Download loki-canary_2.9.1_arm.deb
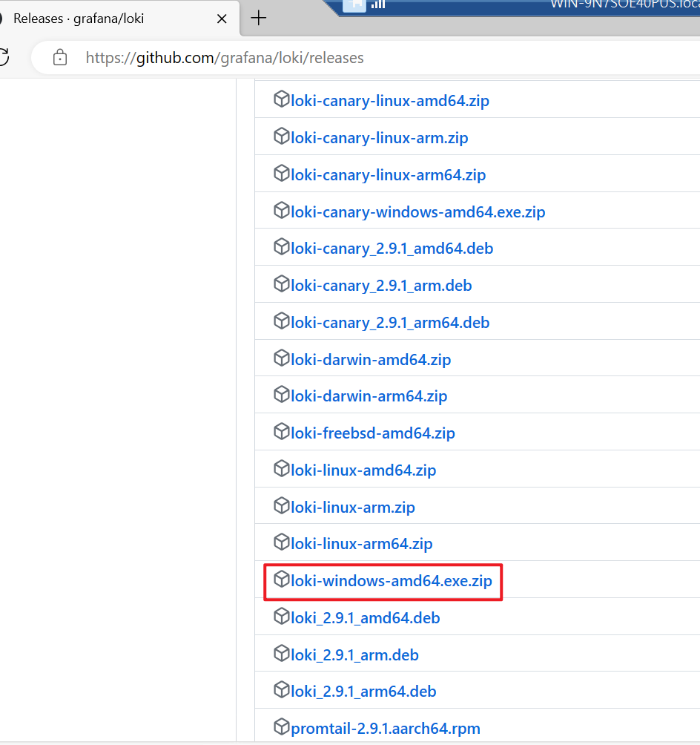Image resolution: width=700 pixels, height=745 pixels. point(381,286)
